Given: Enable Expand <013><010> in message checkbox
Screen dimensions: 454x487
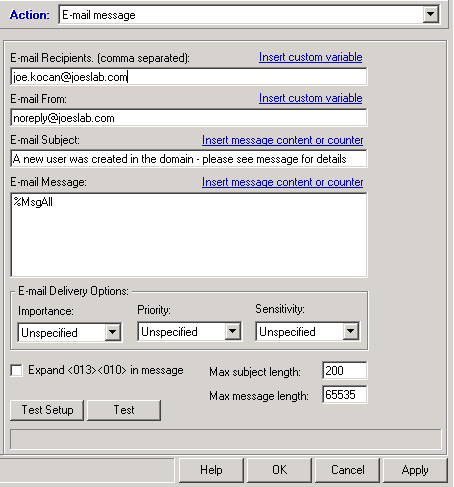Looking at the screenshot, I should (x=16, y=370).
